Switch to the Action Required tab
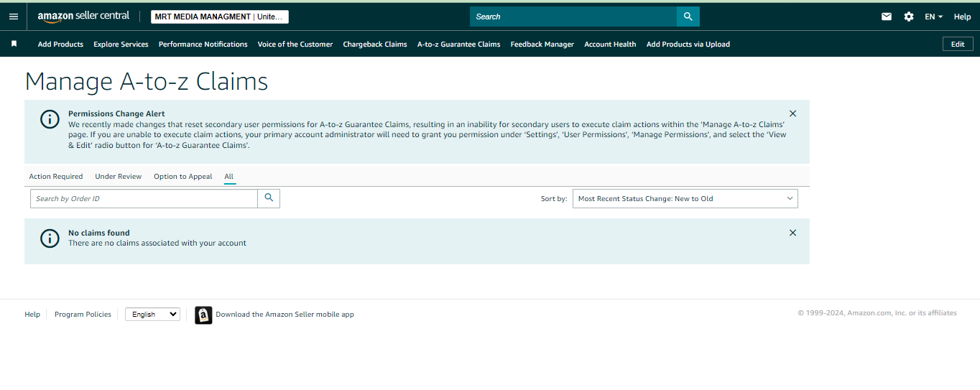Viewport: 980px width, 390px height. tap(56, 177)
